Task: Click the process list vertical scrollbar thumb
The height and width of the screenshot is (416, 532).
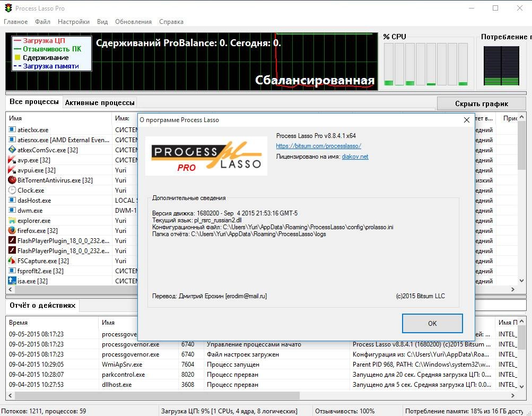Action: (521, 145)
